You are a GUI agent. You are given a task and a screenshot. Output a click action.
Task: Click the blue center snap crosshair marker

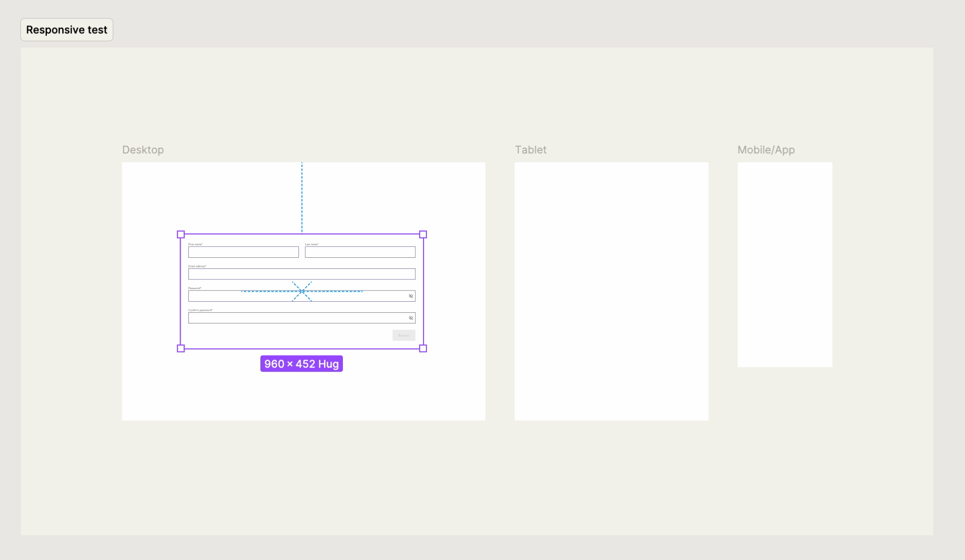click(302, 292)
